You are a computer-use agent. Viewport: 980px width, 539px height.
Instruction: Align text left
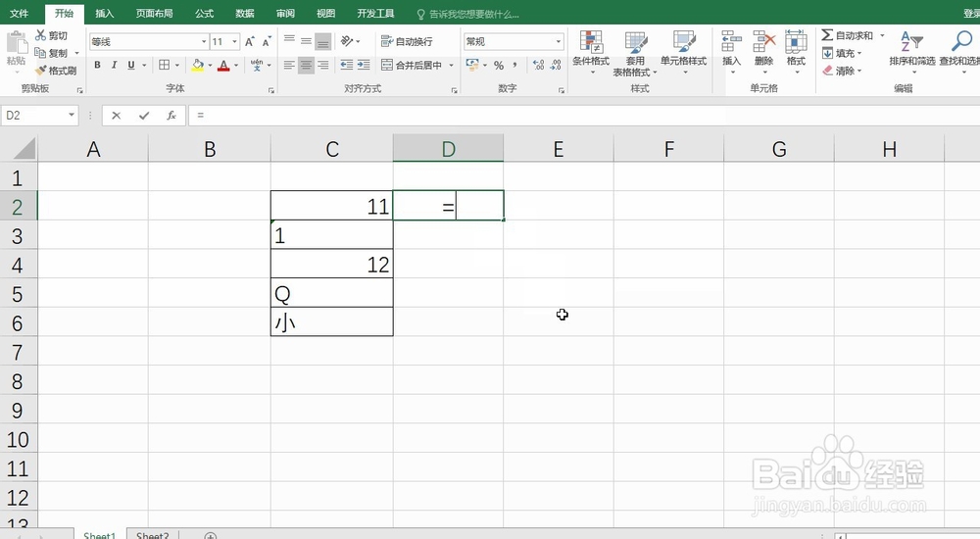coord(289,65)
